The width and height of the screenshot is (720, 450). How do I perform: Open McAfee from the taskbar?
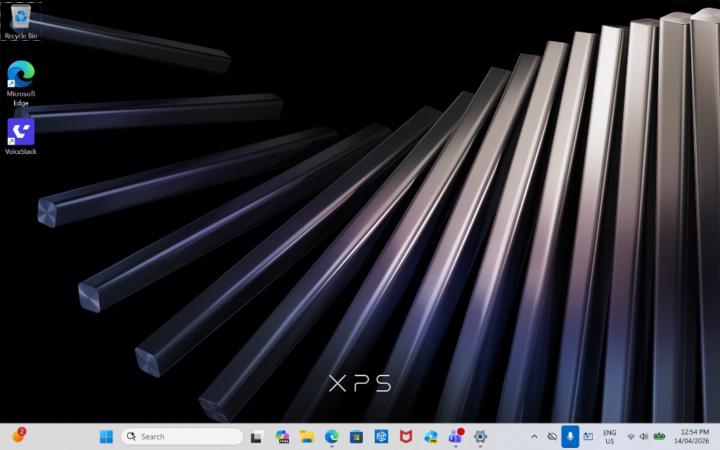(405, 437)
